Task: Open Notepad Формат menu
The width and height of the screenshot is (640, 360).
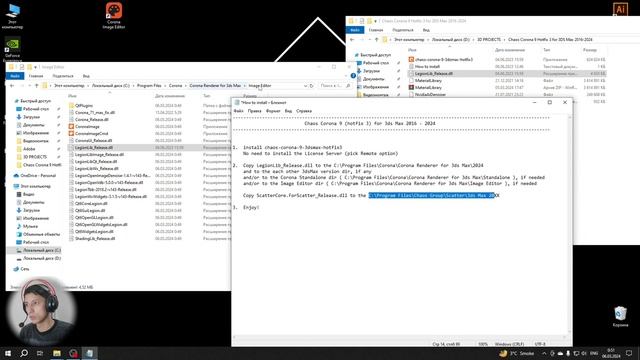Action: pos(273,111)
